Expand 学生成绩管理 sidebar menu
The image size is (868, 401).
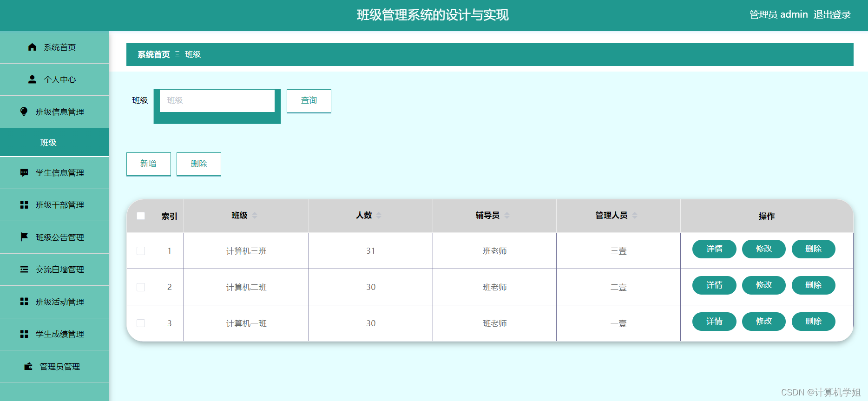tap(54, 334)
